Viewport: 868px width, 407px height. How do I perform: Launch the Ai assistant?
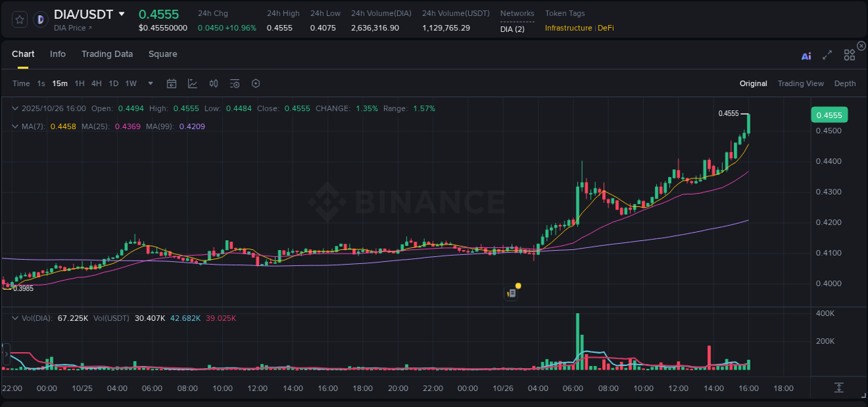click(806, 55)
